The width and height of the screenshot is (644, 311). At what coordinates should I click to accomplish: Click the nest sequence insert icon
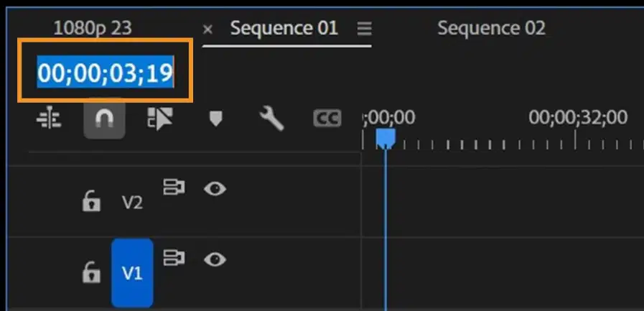pyautogui.click(x=49, y=119)
